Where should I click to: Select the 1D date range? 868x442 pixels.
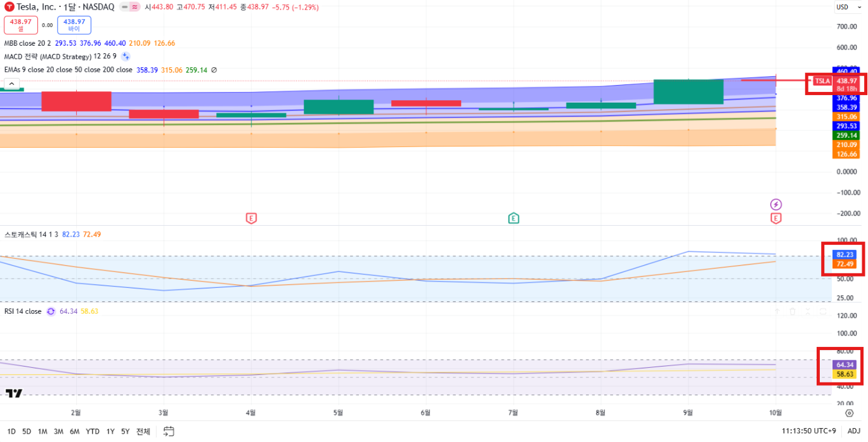coord(11,432)
